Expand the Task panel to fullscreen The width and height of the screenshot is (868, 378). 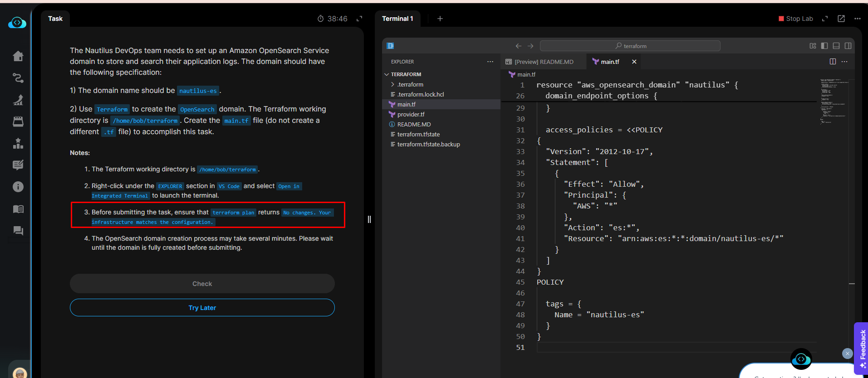pos(359,19)
